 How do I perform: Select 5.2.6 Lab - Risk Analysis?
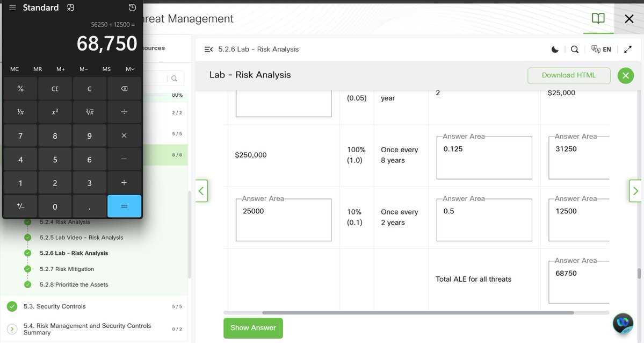point(74,253)
